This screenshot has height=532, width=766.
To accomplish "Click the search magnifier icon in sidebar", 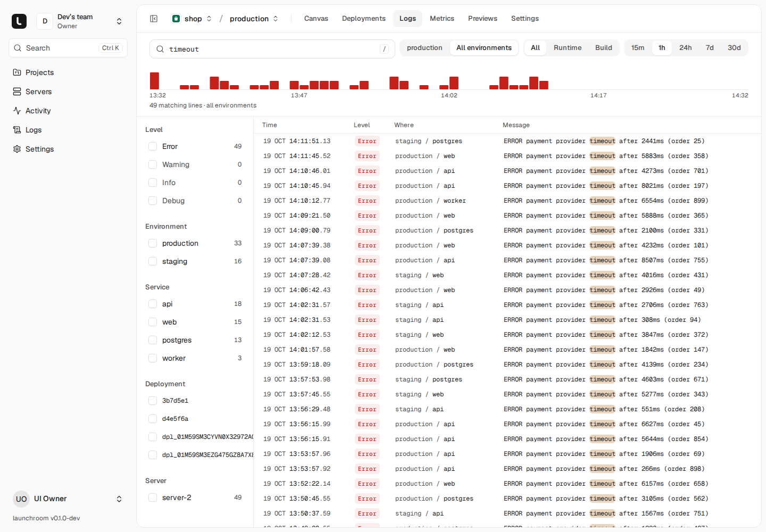I will click(x=18, y=48).
